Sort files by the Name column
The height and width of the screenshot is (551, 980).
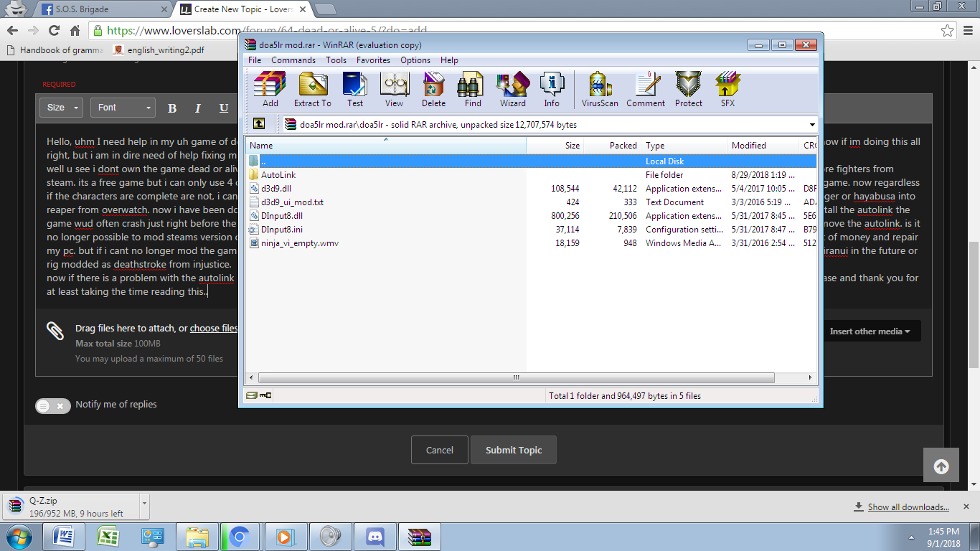click(386, 146)
